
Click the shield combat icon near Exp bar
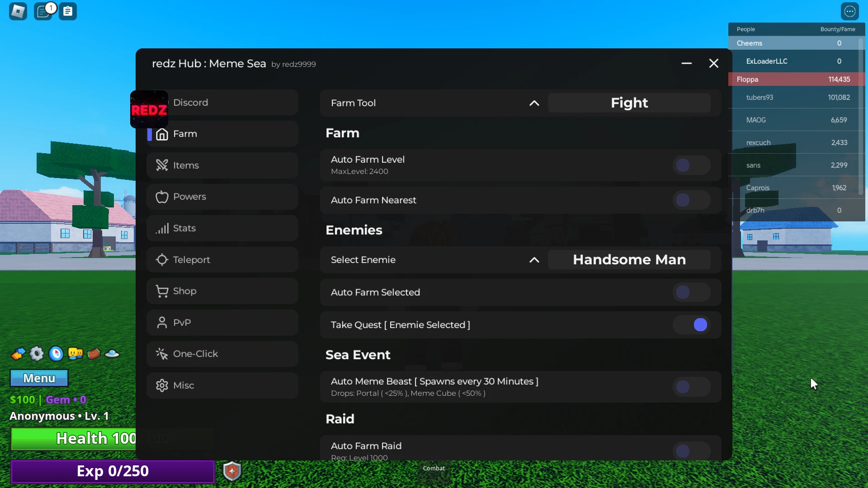click(x=232, y=471)
